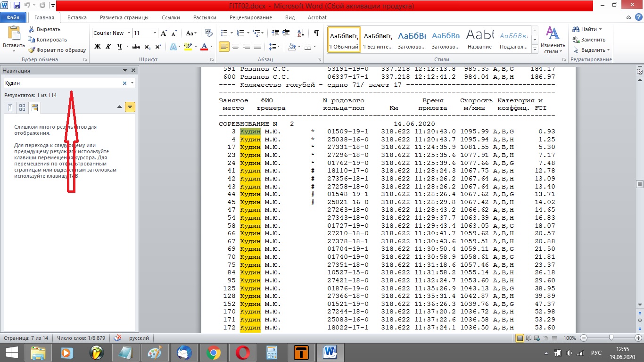Save the document from the Quick Access toolbar
This screenshot has width=644, height=362.
[x=17, y=6]
